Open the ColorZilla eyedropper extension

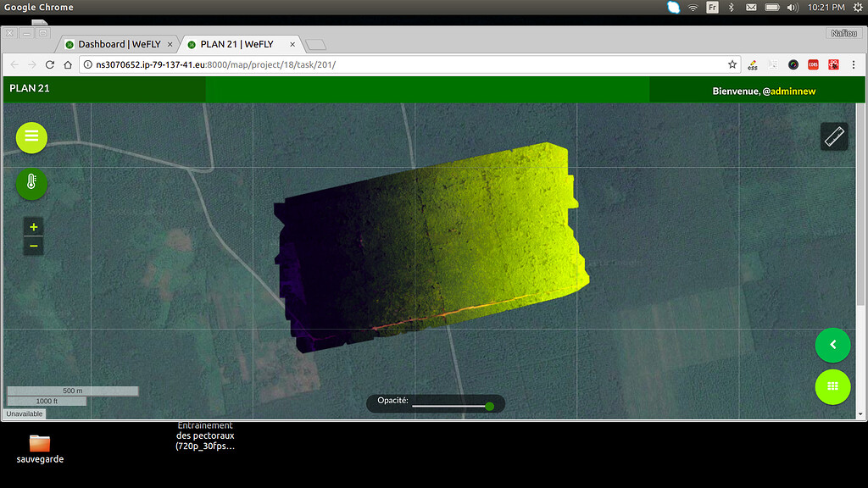793,64
